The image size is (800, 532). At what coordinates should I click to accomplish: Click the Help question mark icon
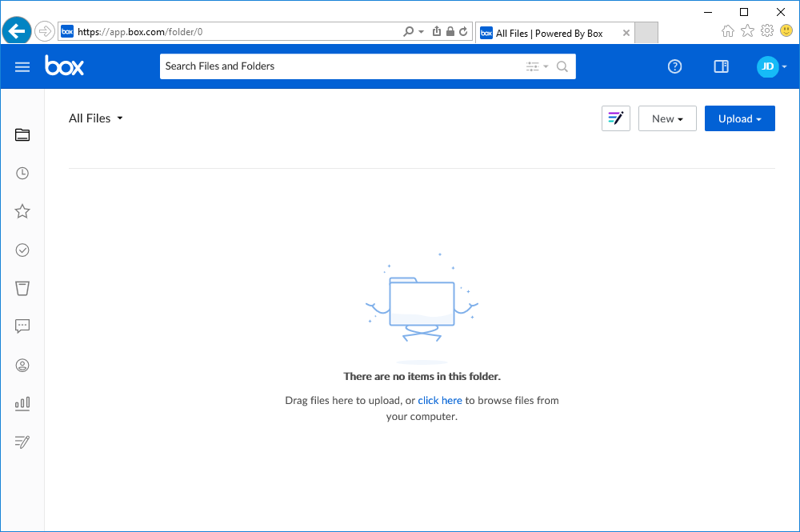[x=674, y=66]
